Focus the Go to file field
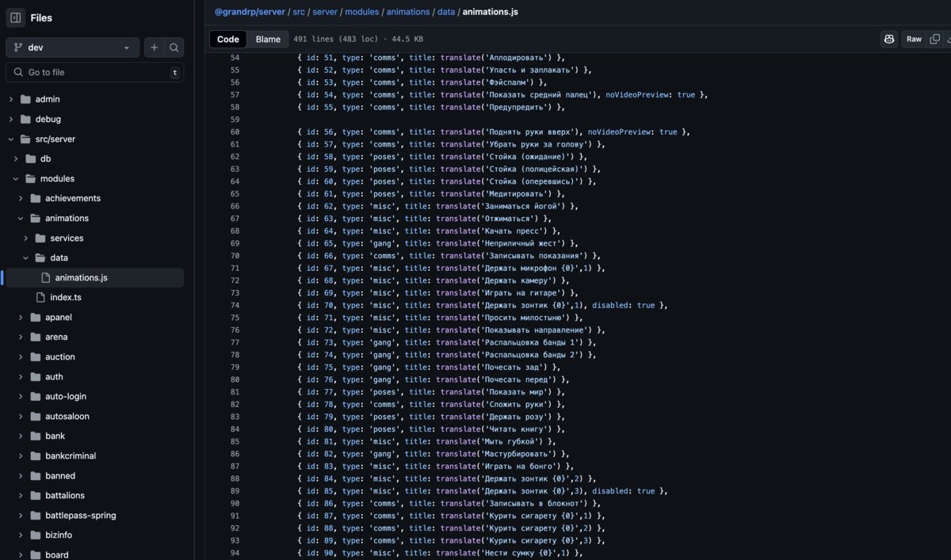 94,72
